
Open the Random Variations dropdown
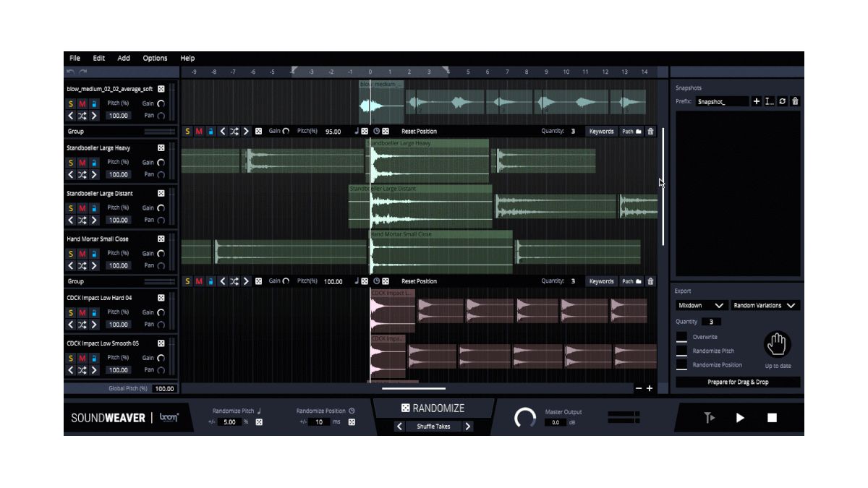pos(763,305)
